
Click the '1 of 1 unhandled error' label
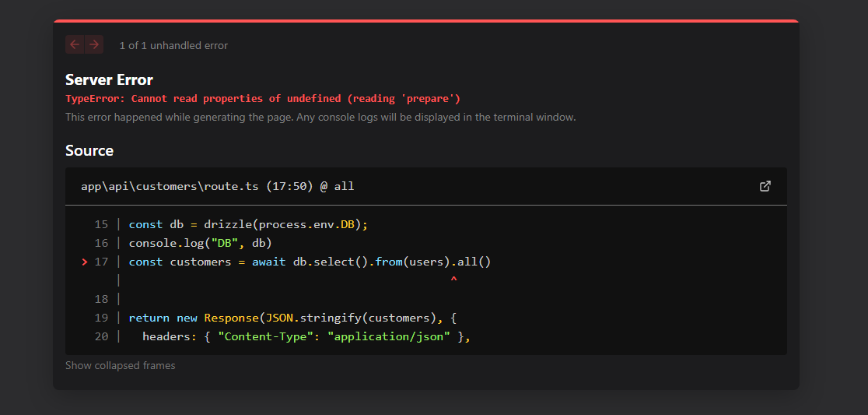click(173, 45)
